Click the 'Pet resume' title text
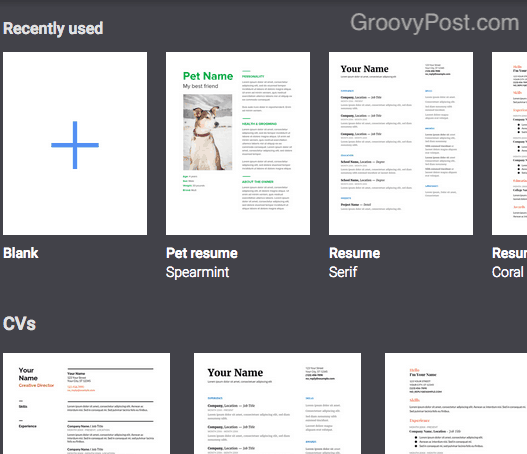The width and height of the screenshot is (527, 454). coord(202,253)
